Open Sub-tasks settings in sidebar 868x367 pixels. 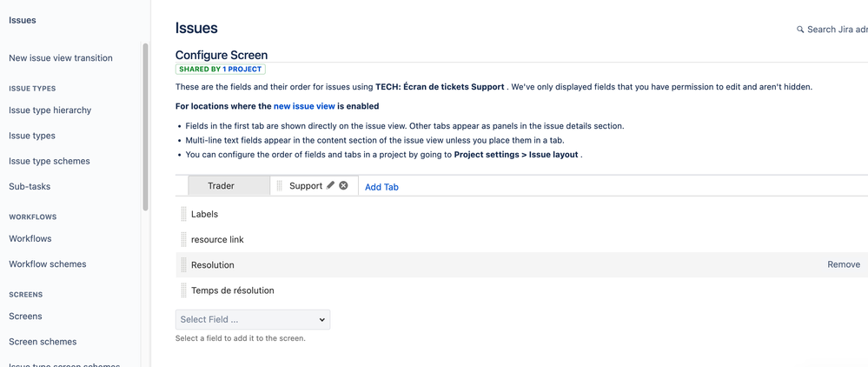pos(30,186)
